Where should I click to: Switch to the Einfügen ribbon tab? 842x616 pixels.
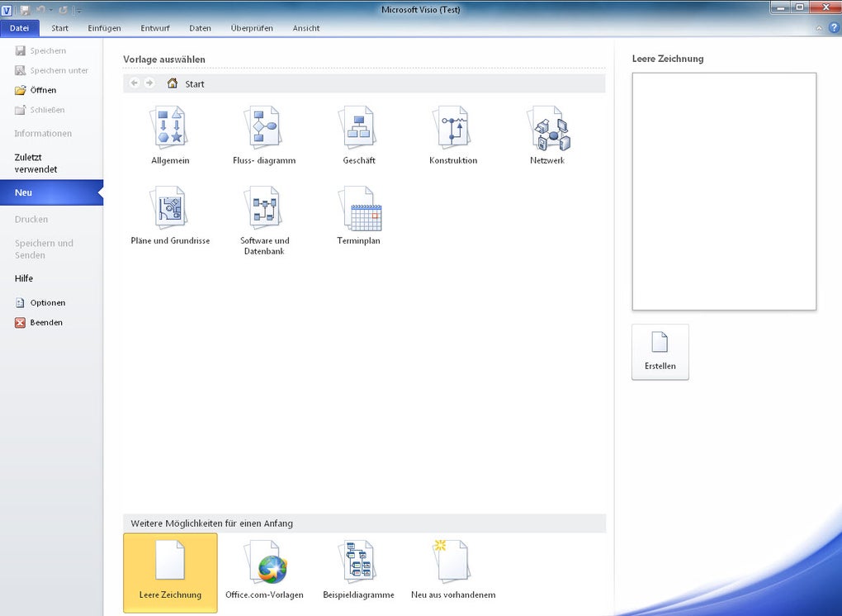pos(104,28)
